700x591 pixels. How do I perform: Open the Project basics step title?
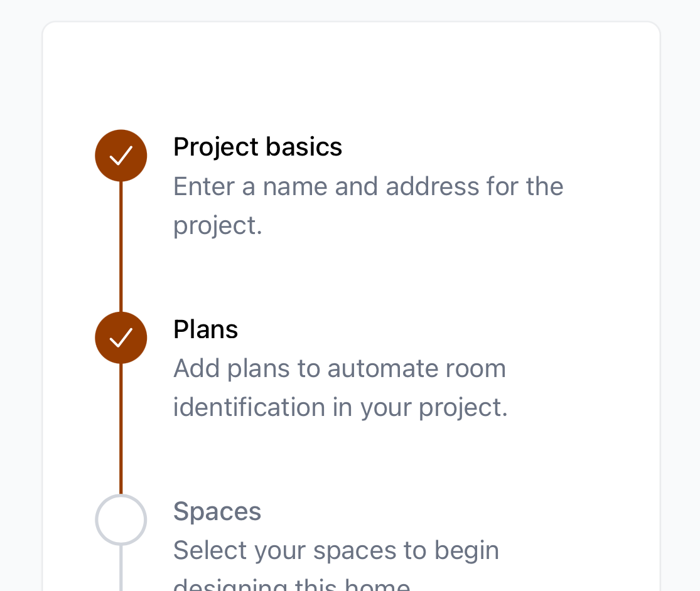coord(257,147)
